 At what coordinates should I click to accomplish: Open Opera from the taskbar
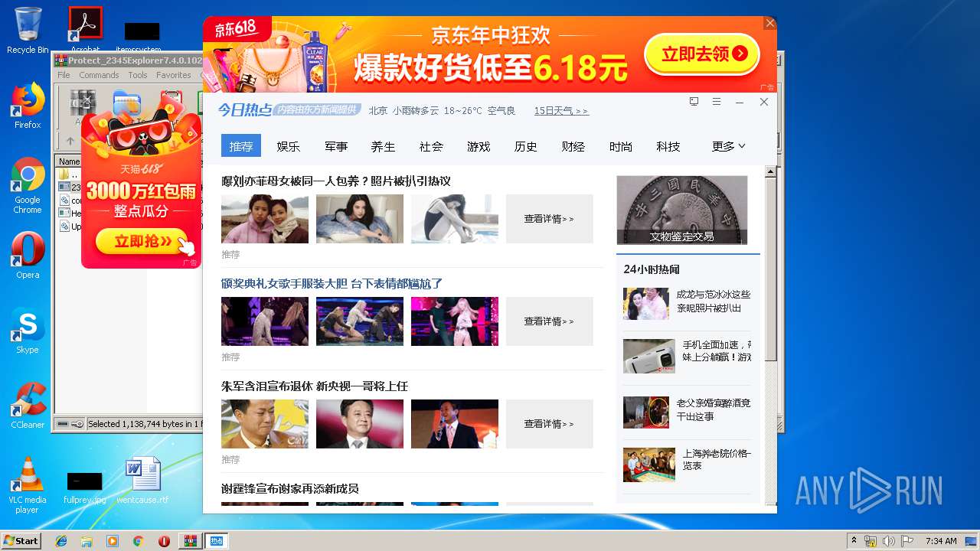tap(164, 541)
